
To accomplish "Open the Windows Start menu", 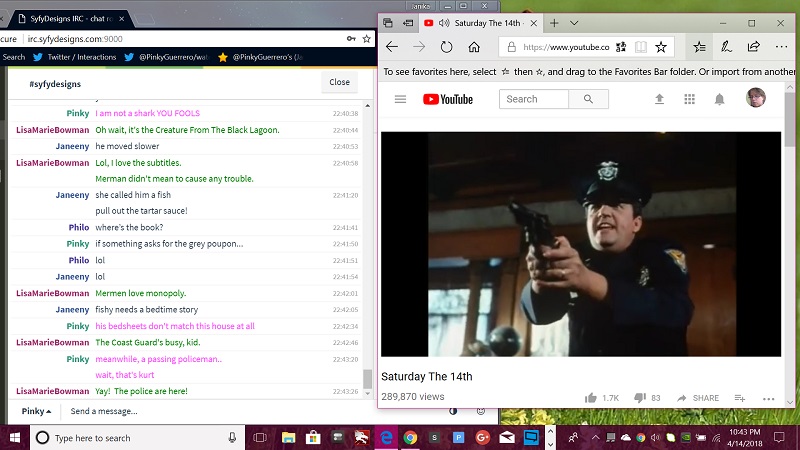I will pyautogui.click(x=14, y=438).
